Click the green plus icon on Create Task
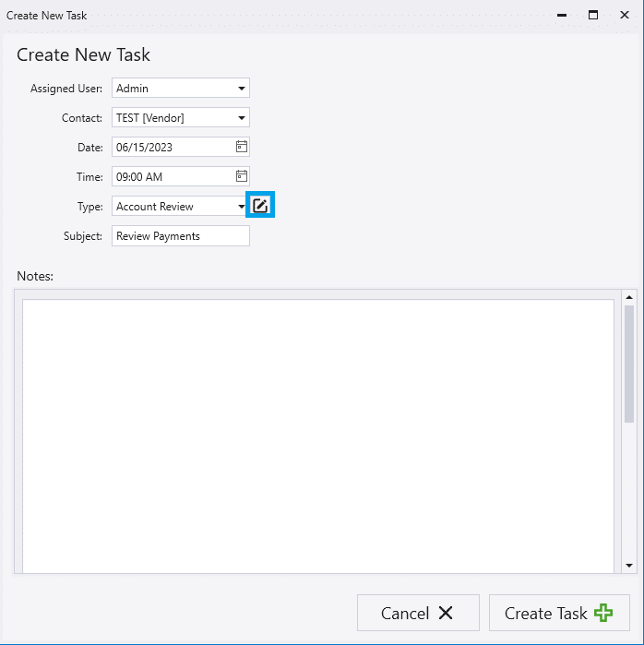The height and width of the screenshot is (645, 644). [603, 613]
